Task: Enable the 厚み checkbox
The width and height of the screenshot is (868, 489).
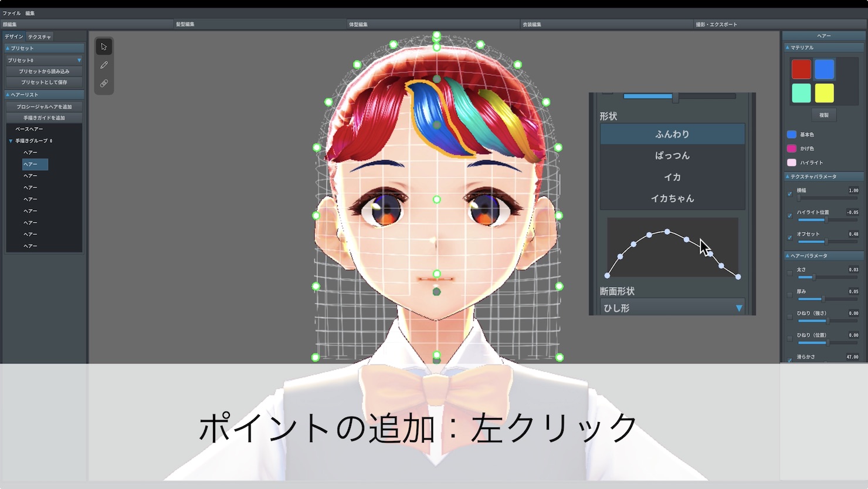Action: tap(789, 295)
